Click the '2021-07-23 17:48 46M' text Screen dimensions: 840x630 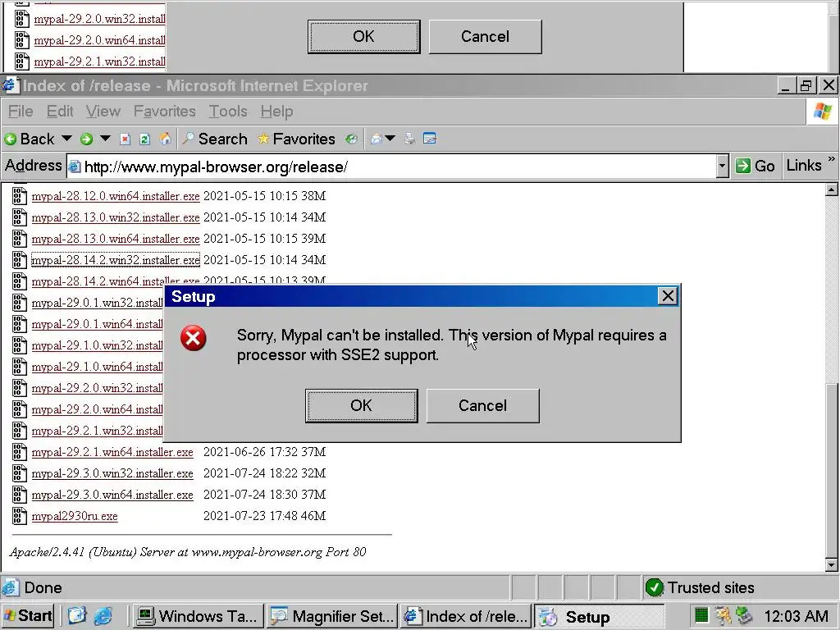pos(265,516)
